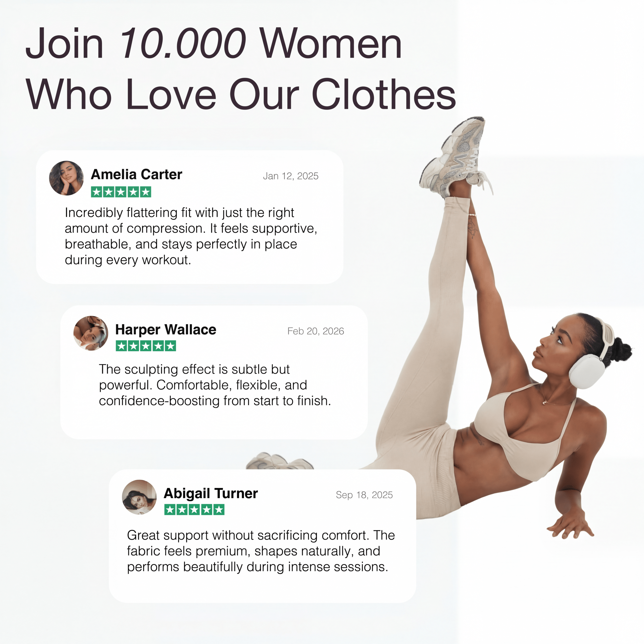Click Amelia Carter's five-star rating
This screenshot has height=644, width=644.
point(121,192)
